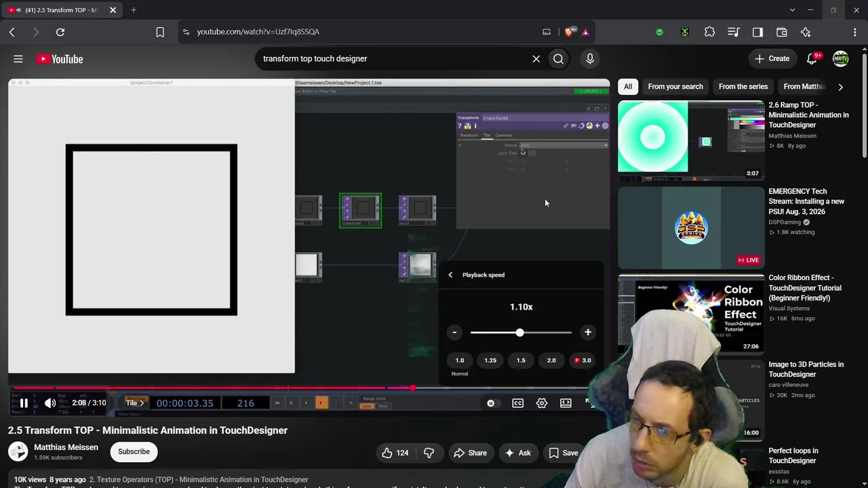Reload the current page

pyautogui.click(x=60, y=32)
